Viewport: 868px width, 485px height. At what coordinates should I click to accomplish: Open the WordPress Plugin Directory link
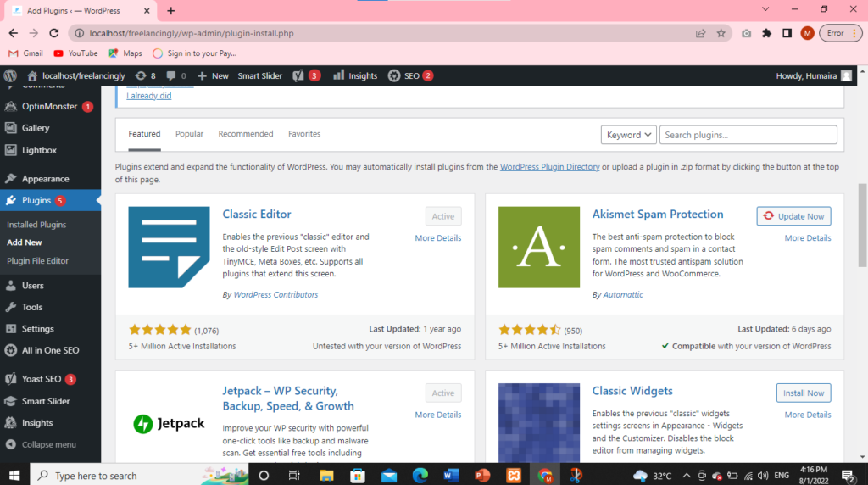point(549,167)
